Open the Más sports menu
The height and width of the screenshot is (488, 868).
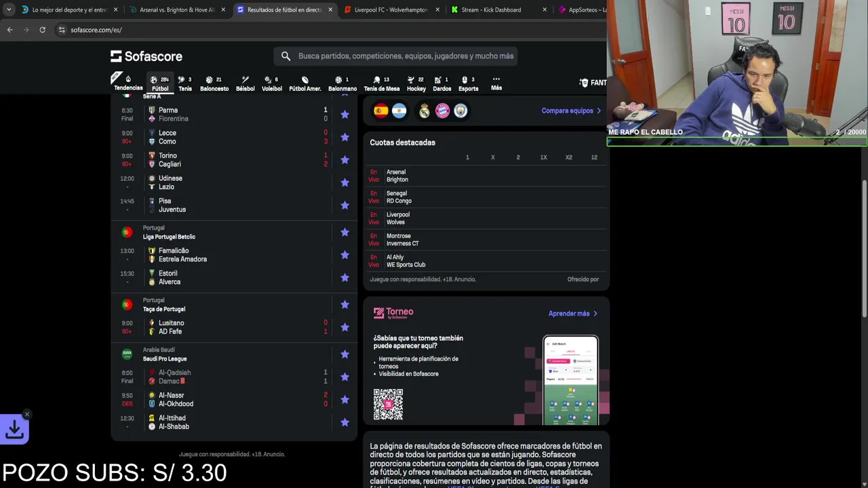pyautogui.click(x=496, y=83)
